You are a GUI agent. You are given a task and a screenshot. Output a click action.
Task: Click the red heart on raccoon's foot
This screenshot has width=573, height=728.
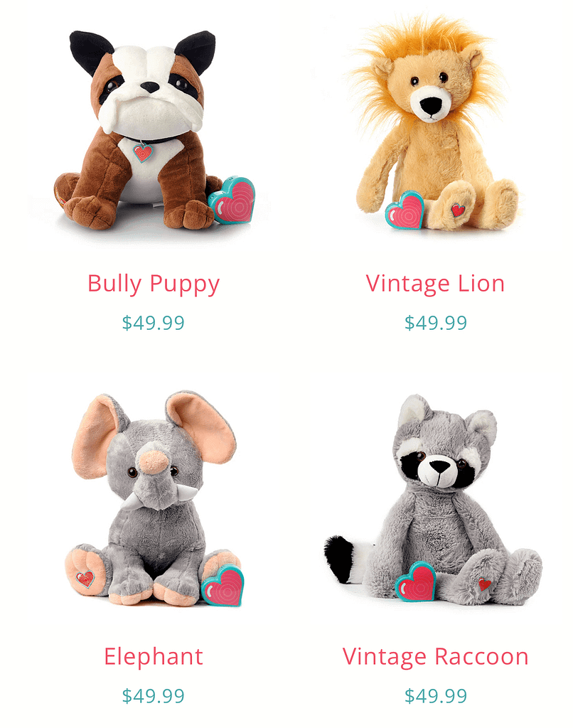484,584
